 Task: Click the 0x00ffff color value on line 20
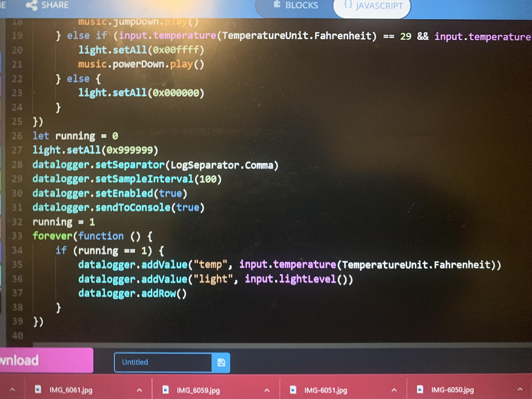[176, 50]
